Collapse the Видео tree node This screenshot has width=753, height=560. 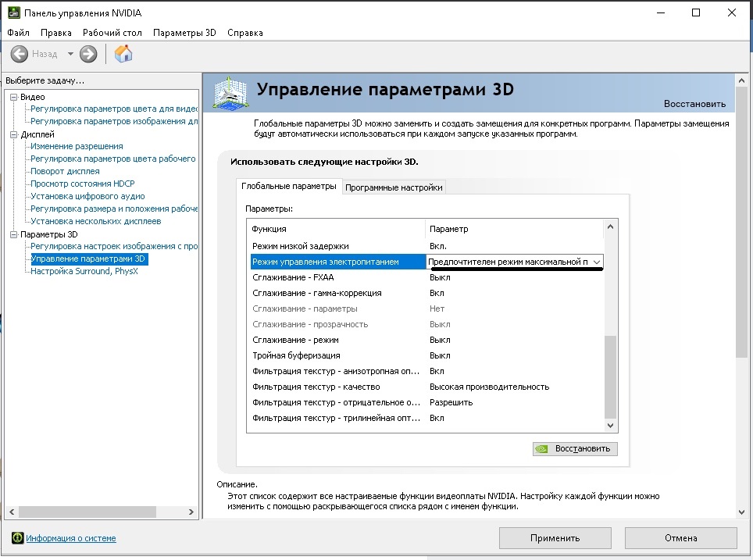click(x=14, y=97)
